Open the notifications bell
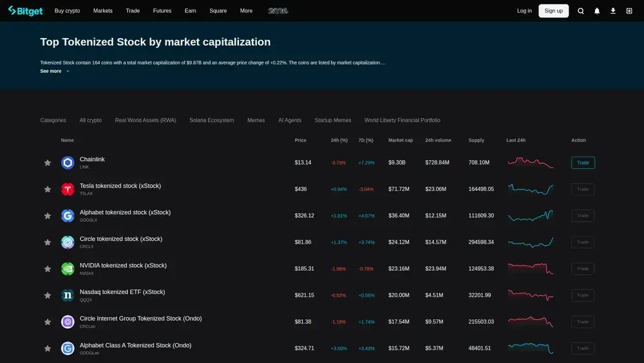The width and height of the screenshot is (644, 363). click(x=597, y=11)
